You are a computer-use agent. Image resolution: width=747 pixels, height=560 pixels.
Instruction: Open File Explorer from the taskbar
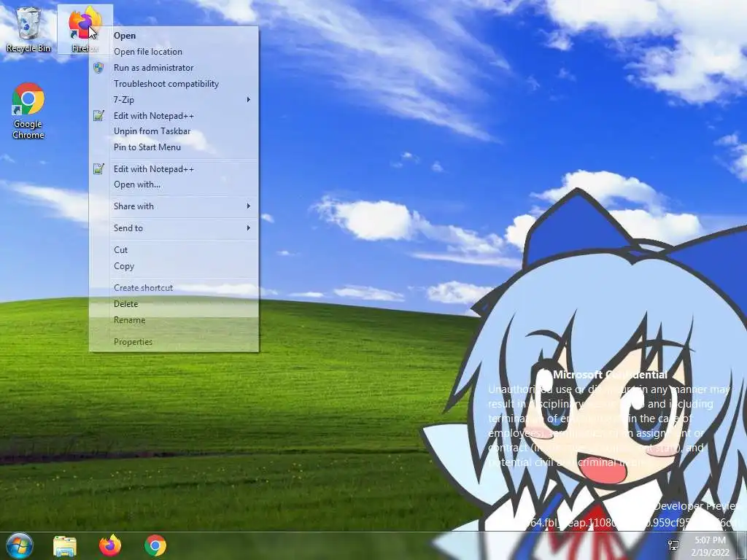pos(65,545)
